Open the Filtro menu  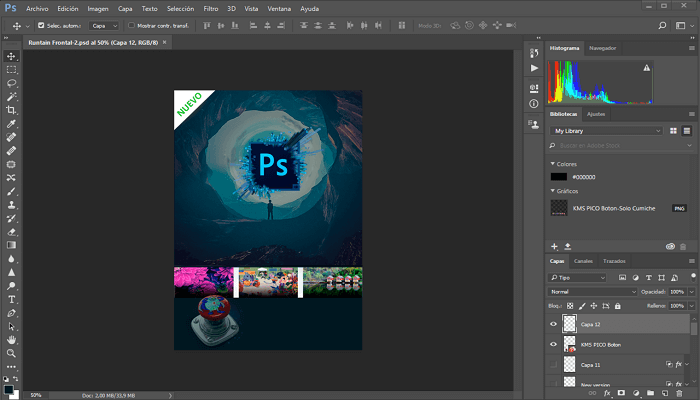click(211, 8)
